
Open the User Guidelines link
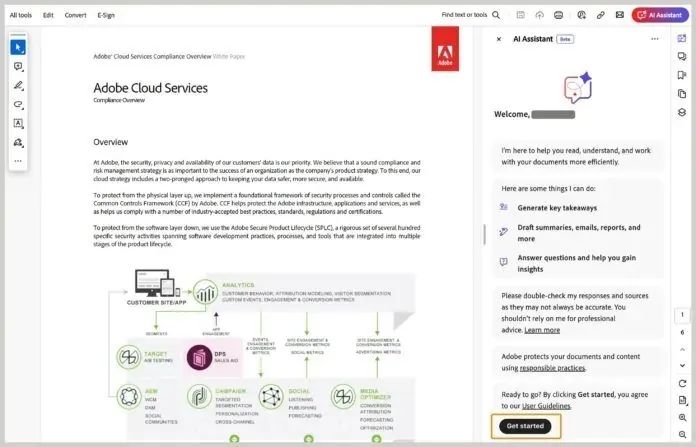click(546, 406)
